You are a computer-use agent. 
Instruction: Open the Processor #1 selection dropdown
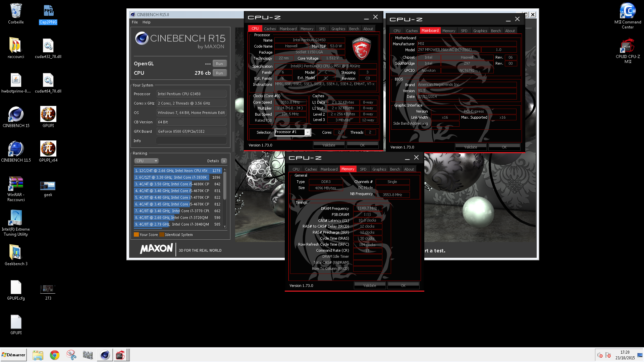(293, 132)
